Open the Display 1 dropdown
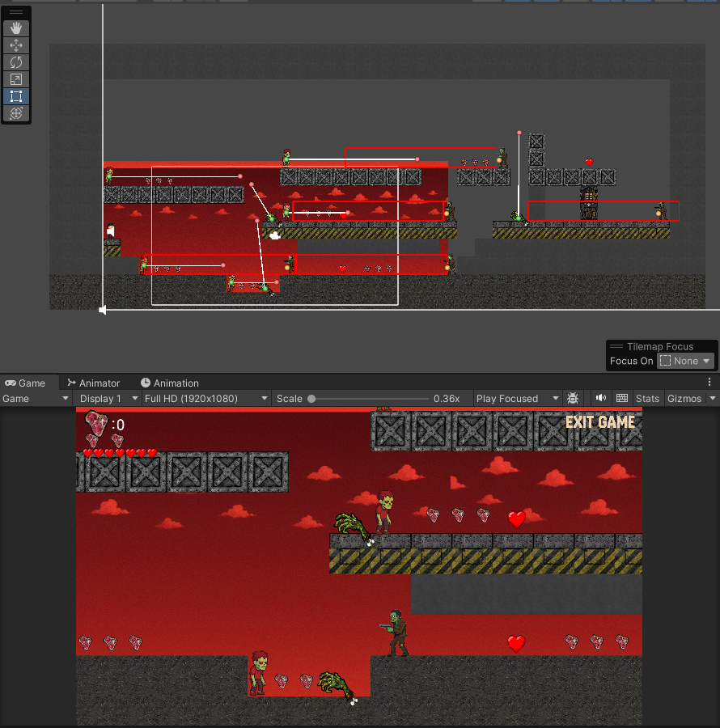 [x=108, y=398]
